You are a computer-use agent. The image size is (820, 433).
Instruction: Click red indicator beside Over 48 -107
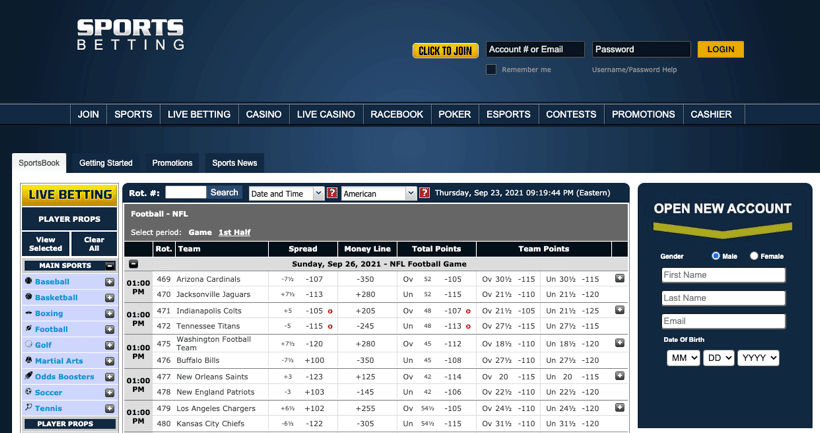click(468, 311)
